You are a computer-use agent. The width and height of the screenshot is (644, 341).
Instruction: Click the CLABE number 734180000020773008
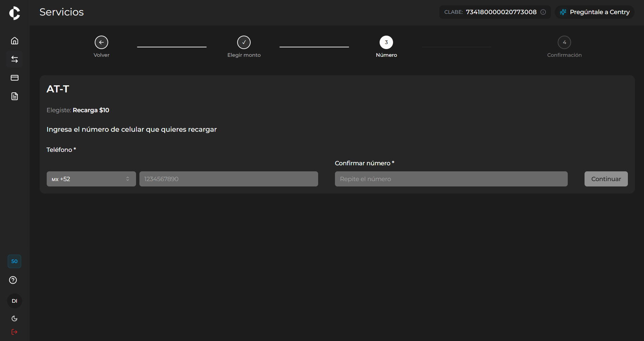(x=501, y=12)
